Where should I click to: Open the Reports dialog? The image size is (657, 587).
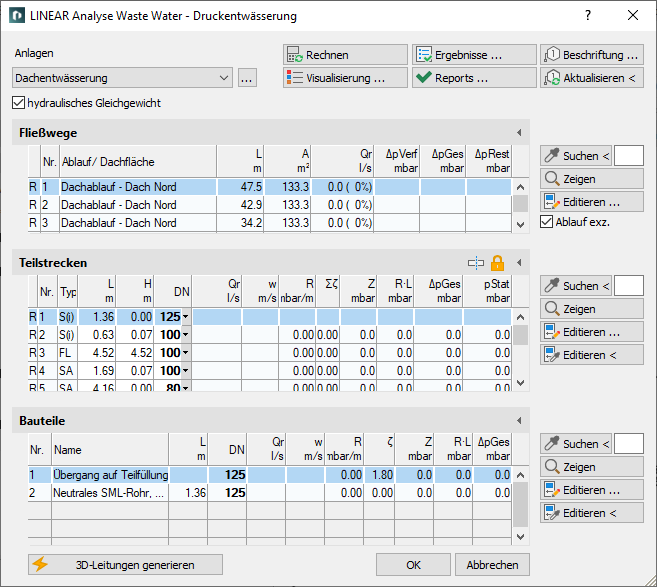click(474, 78)
